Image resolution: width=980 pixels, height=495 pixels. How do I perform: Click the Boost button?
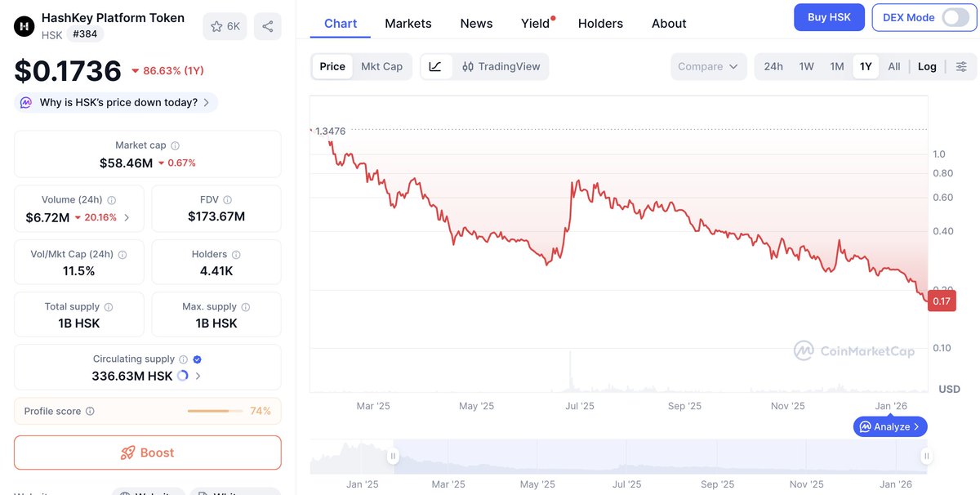tap(148, 453)
